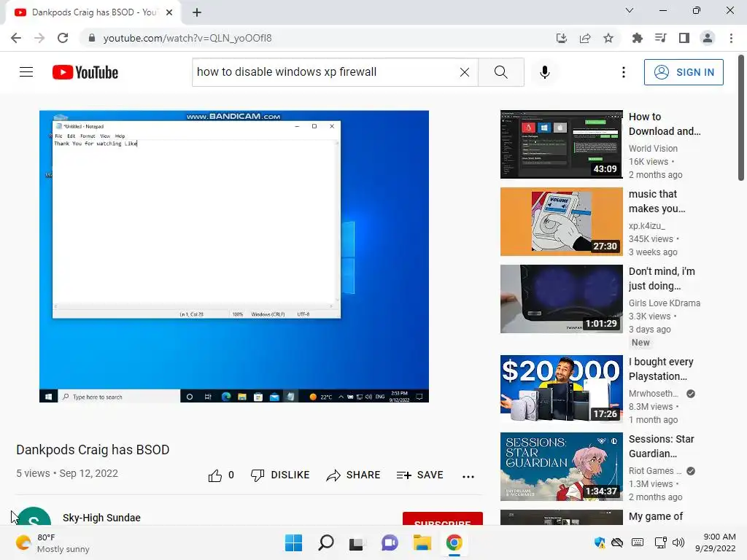Click the install app icon in address bar
This screenshot has height=560, width=747.
[562, 38]
